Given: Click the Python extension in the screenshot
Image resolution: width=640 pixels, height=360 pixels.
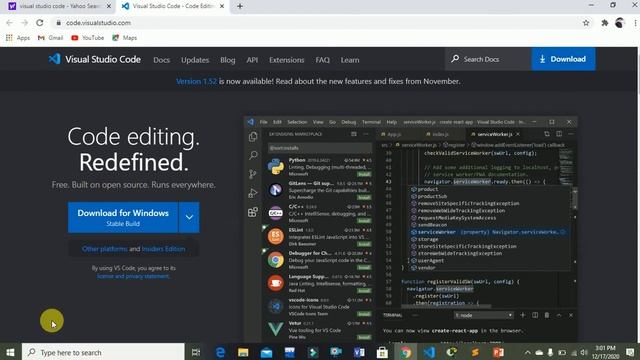Looking at the screenshot, I should pyautogui.click(x=319, y=167).
